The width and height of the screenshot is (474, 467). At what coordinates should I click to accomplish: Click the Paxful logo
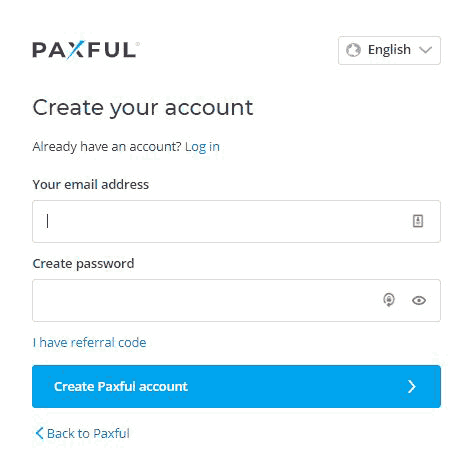[86, 50]
